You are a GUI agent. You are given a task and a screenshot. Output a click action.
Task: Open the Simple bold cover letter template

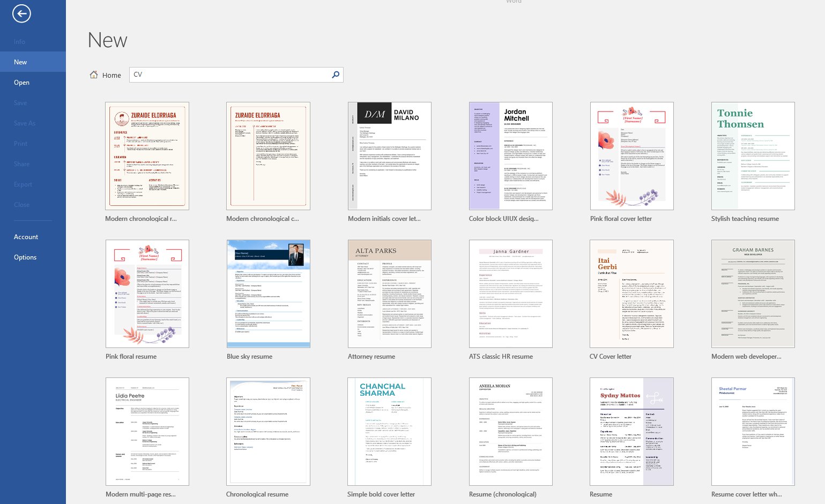click(x=389, y=432)
